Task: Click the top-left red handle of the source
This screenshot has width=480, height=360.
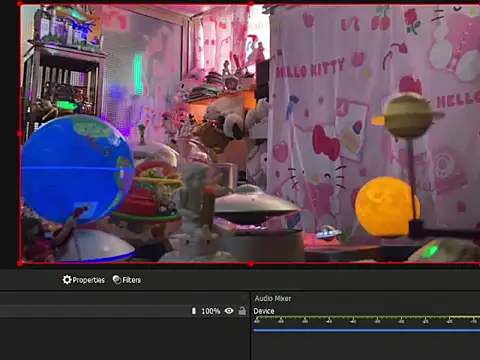Action: point(20,4)
